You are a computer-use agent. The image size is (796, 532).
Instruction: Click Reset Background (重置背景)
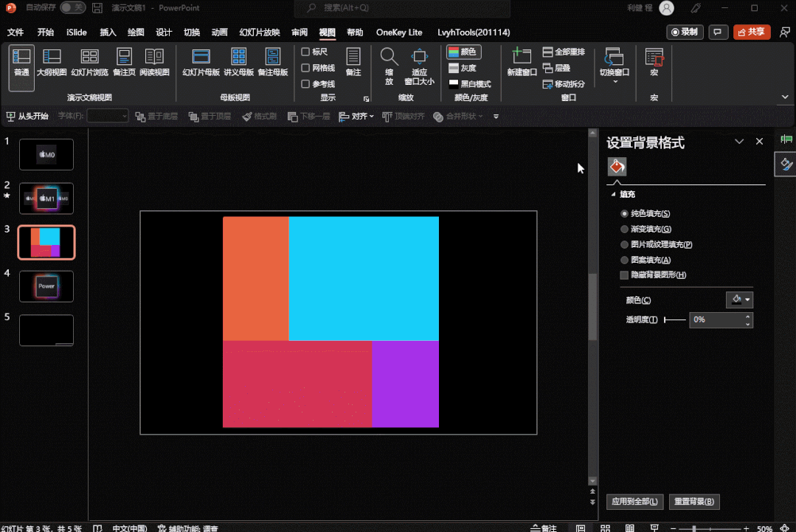click(x=694, y=502)
